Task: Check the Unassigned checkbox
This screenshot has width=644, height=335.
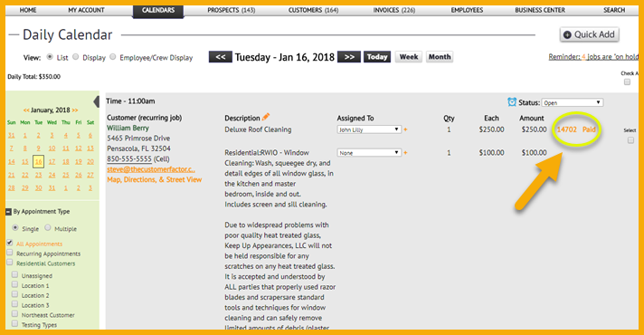Action: (14, 274)
